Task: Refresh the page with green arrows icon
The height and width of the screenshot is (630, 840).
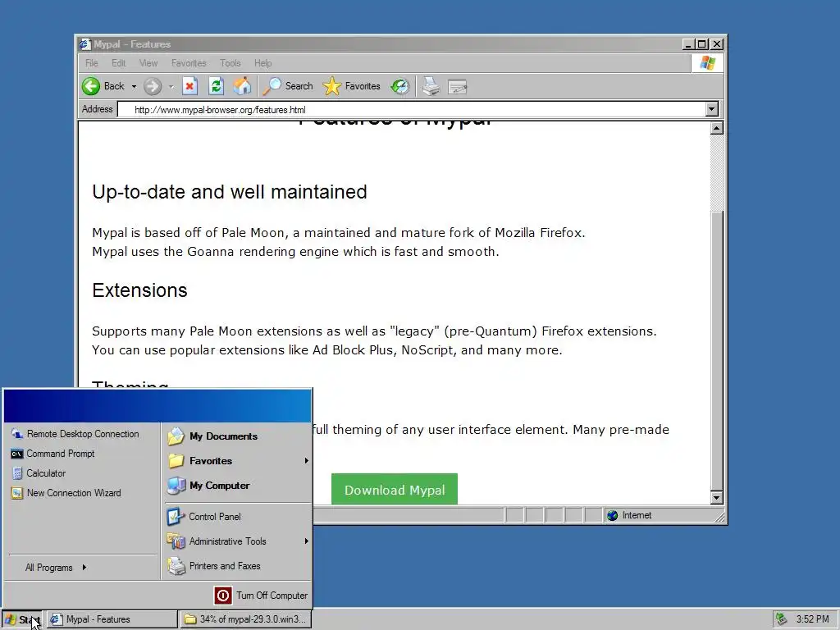Action: (216, 86)
